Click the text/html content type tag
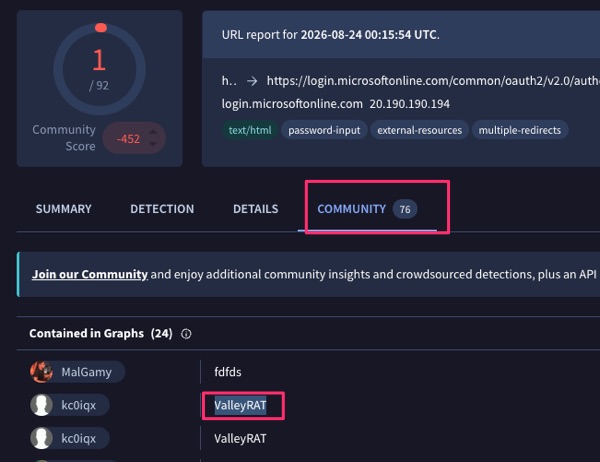 point(250,130)
